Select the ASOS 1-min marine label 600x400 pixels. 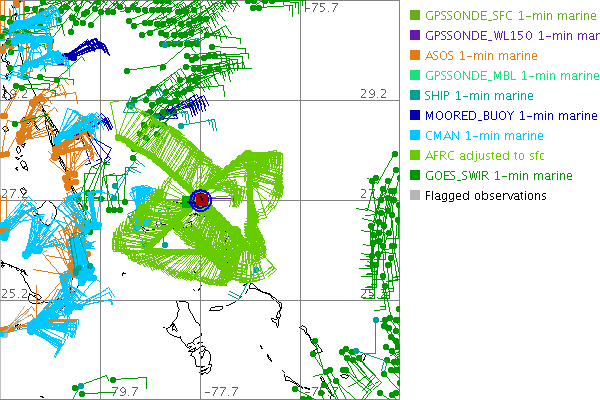click(x=481, y=56)
